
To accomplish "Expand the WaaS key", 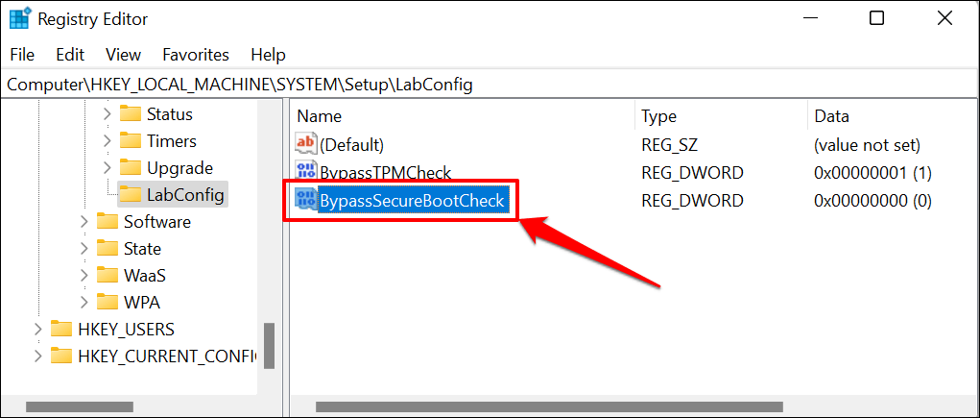I will (84, 276).
